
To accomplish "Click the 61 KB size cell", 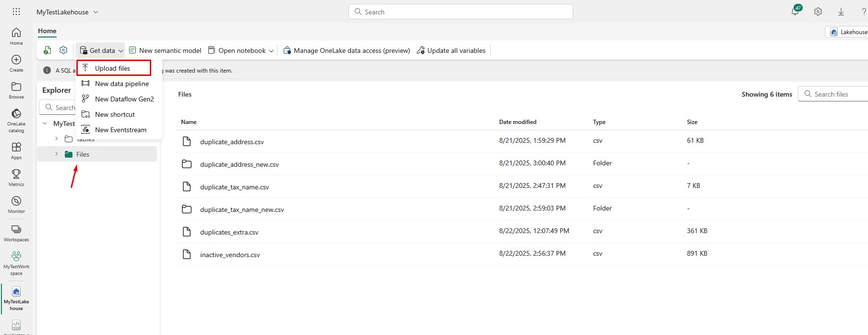I will coord(695,140).
